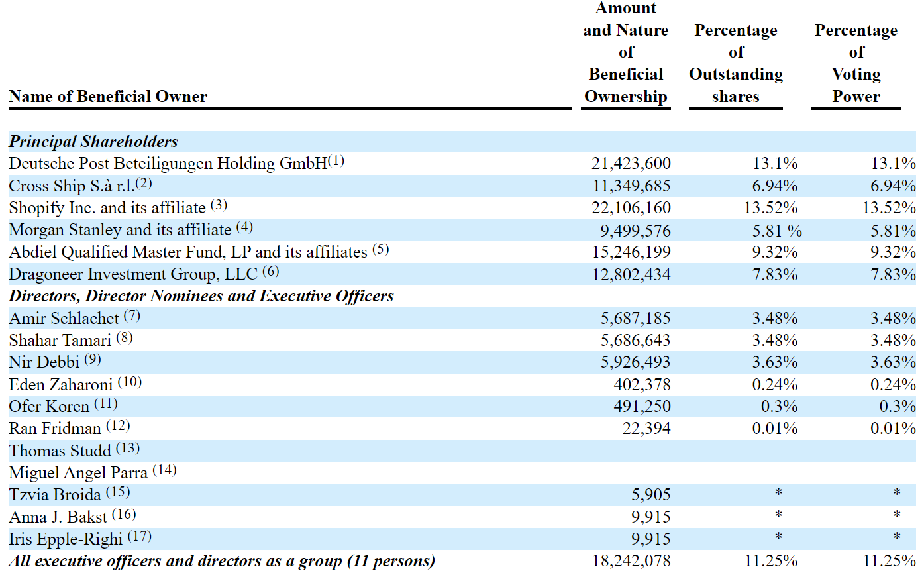Click the 12,802,434 shares value

click(x=631, y=274)
